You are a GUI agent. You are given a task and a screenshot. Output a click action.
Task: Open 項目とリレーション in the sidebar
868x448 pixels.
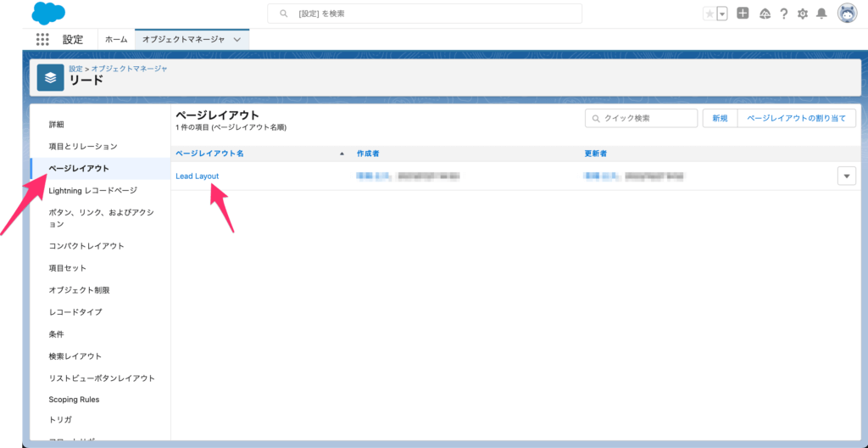(x=83, y=147)
